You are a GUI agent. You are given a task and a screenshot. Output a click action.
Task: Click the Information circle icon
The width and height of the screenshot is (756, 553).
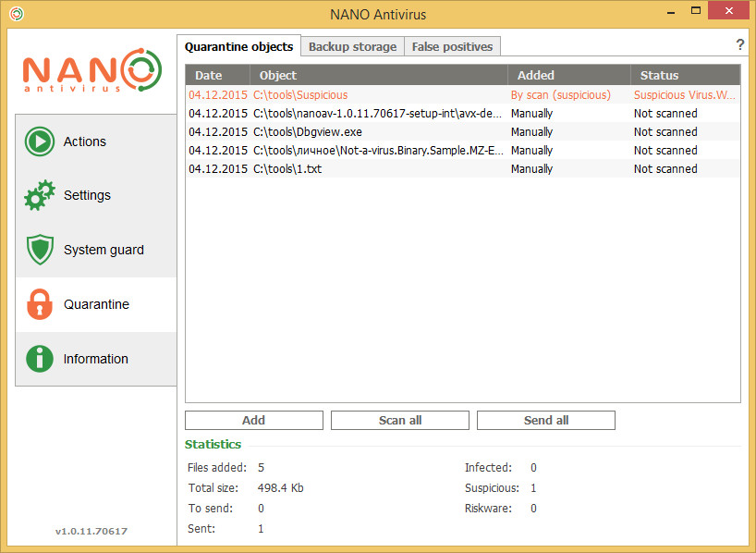pyautogui.click(x=40, y=359)
